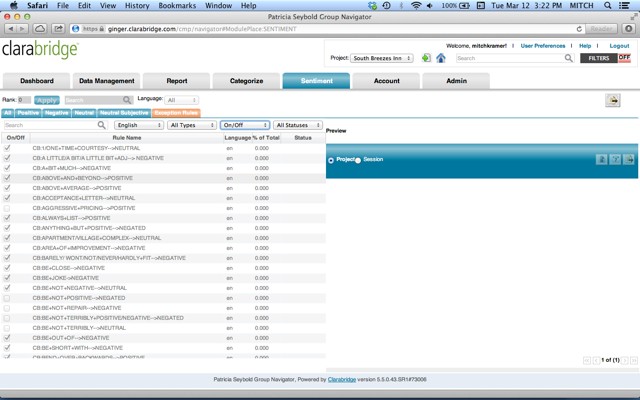
Task: Click the Logout link
Action: pyautogui.click(x=619, y=46)
